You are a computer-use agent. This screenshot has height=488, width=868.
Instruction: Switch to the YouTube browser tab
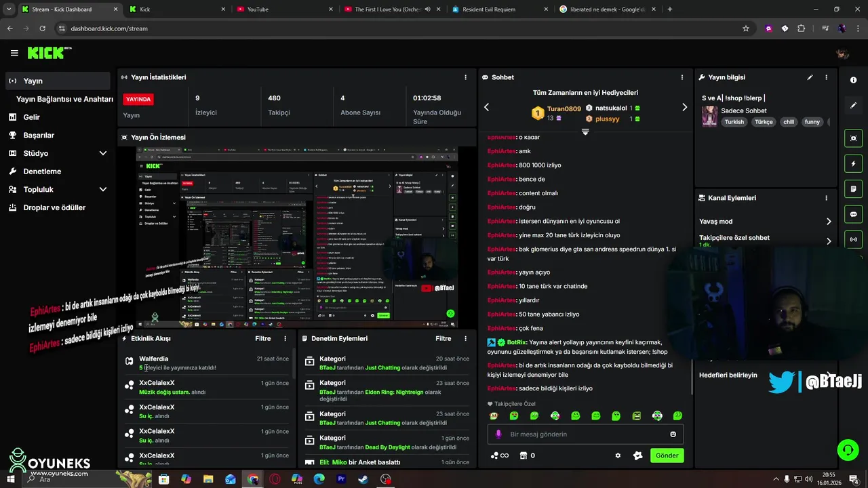[x=285, y=9]
